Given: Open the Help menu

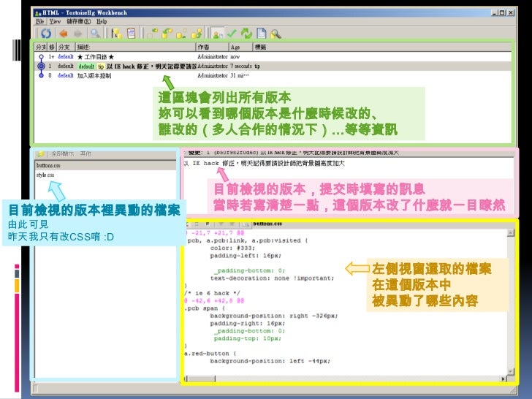Looking at the screenshot, I should 102,22.
